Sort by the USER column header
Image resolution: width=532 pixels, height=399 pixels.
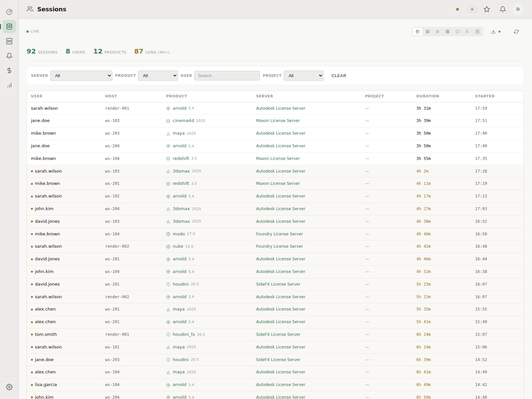coord(37,96)
